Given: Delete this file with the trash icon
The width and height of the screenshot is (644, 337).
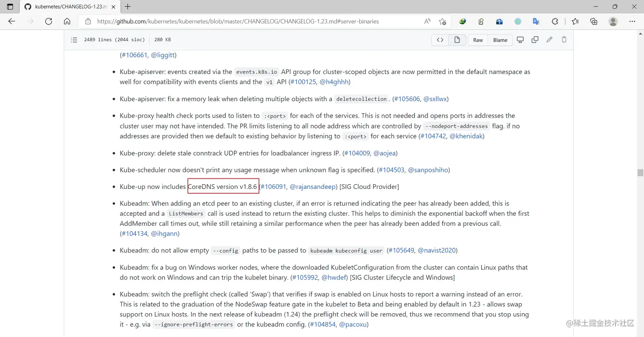Looking at the screenshot, I should 564,40.
